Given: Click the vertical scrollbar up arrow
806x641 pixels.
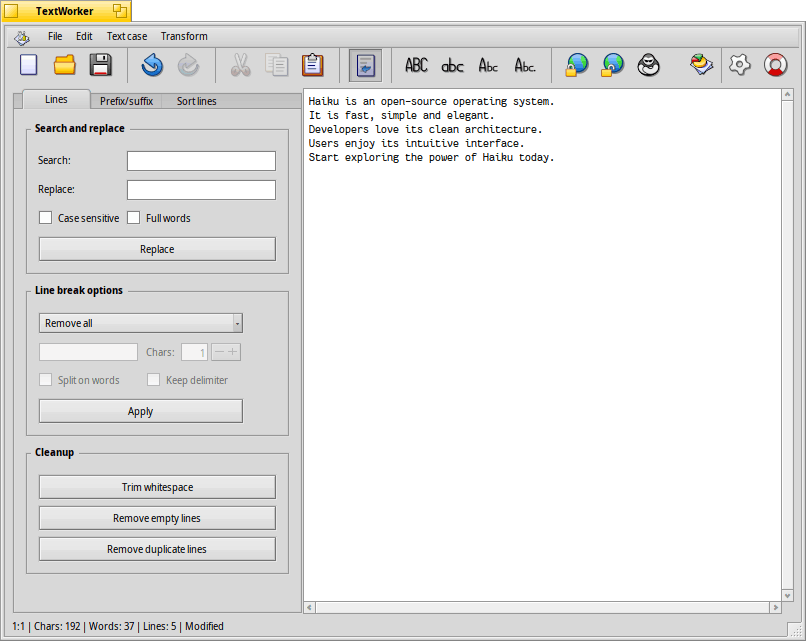Looking at the screenshot, I should (x=787, y=95).
